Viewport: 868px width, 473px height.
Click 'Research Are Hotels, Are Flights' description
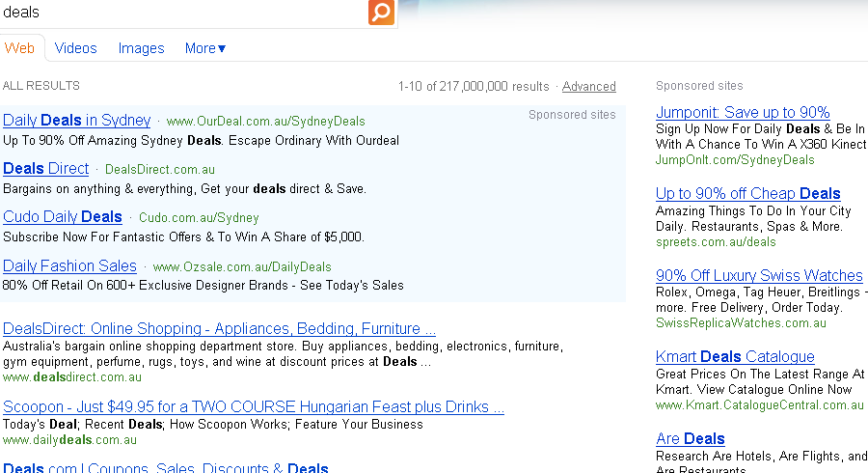[762, 460]
